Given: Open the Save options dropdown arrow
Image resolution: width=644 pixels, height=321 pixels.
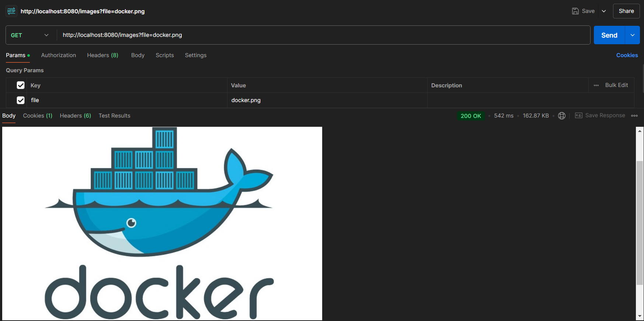Looking at the screenshot, I should pos(604,11).
